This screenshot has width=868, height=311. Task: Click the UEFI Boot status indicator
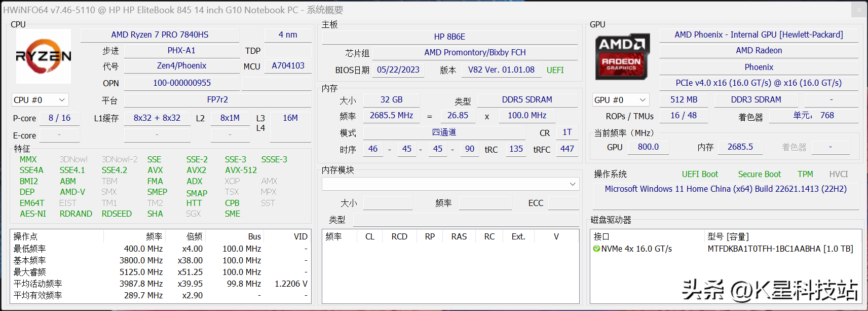[x=699, y=174]
